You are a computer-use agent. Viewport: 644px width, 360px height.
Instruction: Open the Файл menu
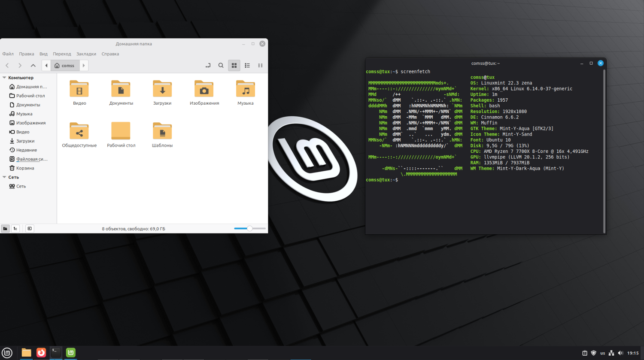click(8, 54)
